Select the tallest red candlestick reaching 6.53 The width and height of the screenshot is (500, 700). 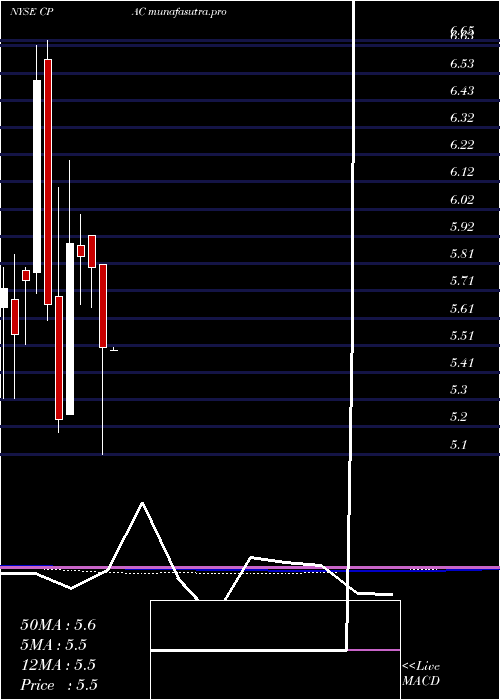tap(48, 182)
